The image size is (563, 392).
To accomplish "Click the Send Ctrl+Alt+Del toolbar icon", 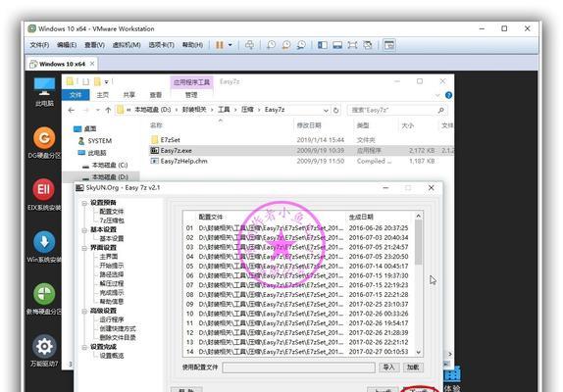I will click(x=249, y=45).
